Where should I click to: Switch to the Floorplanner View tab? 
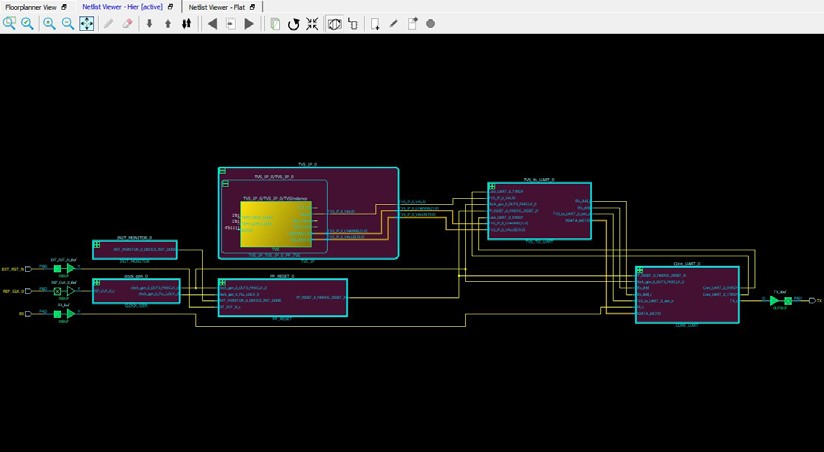click(x=30, y=6)
